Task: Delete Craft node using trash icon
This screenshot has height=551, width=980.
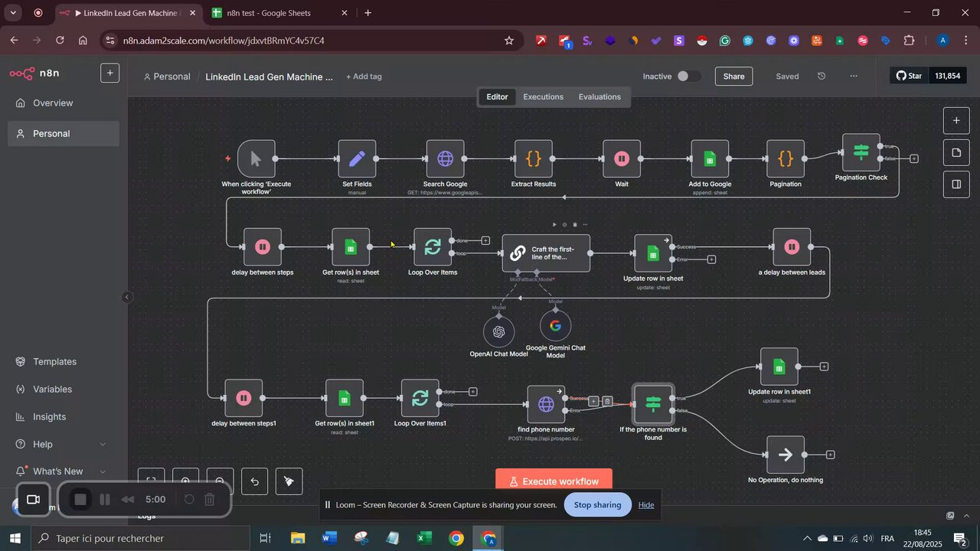Action: point(575,225)
